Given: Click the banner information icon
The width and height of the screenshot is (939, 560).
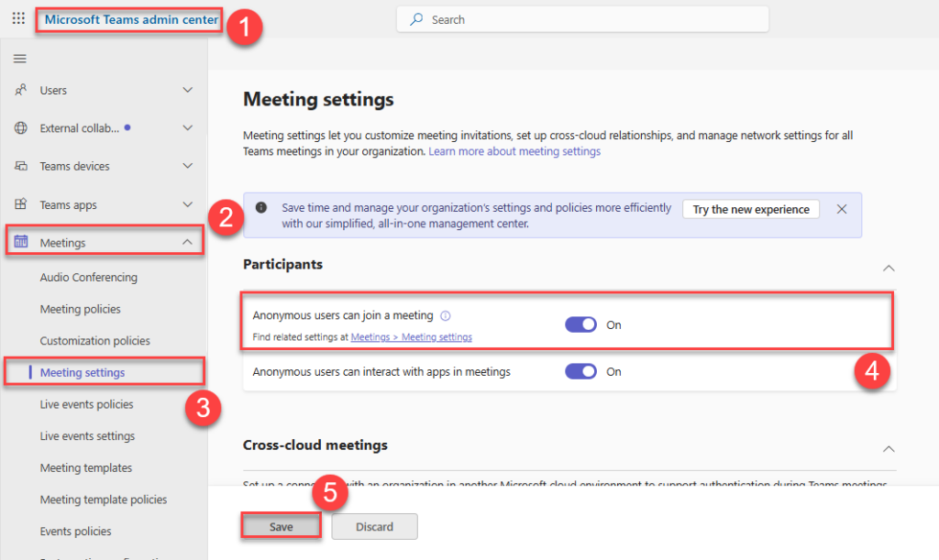Looking at the screenshot, I should (261, 208).
